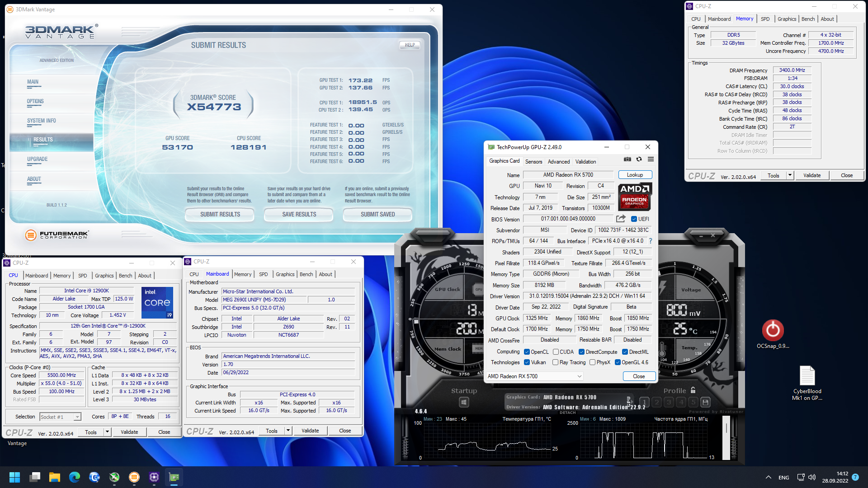Image resolution: width=868 pixels, height=488 pixels.
Task: Click Afterburner profile lock icon
Action: tap(693, 390)
